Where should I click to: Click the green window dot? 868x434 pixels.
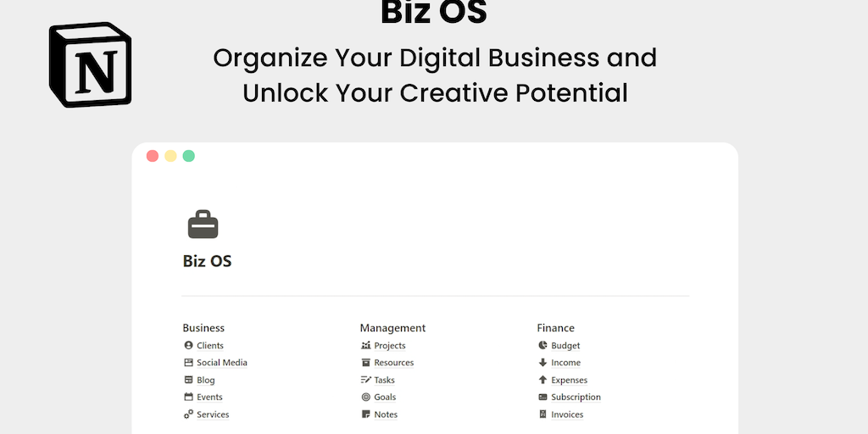coord(189,156)
